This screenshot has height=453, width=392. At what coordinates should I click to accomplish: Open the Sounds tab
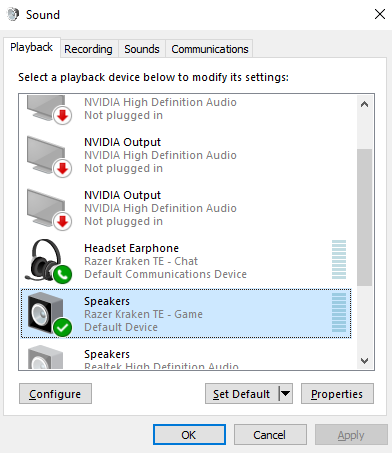pyautogui.click(x=142, y=49)
